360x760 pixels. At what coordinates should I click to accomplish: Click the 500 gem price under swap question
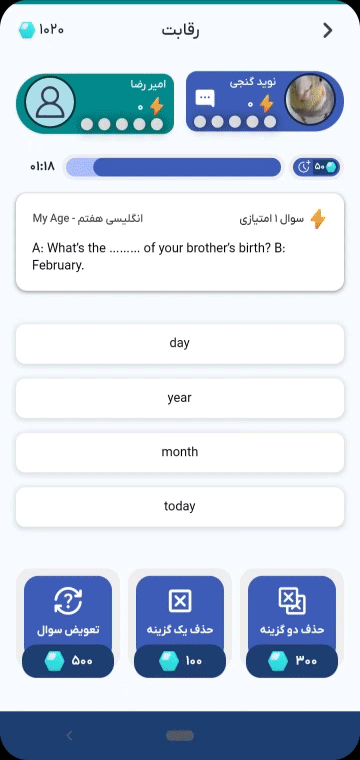(68, 661)
